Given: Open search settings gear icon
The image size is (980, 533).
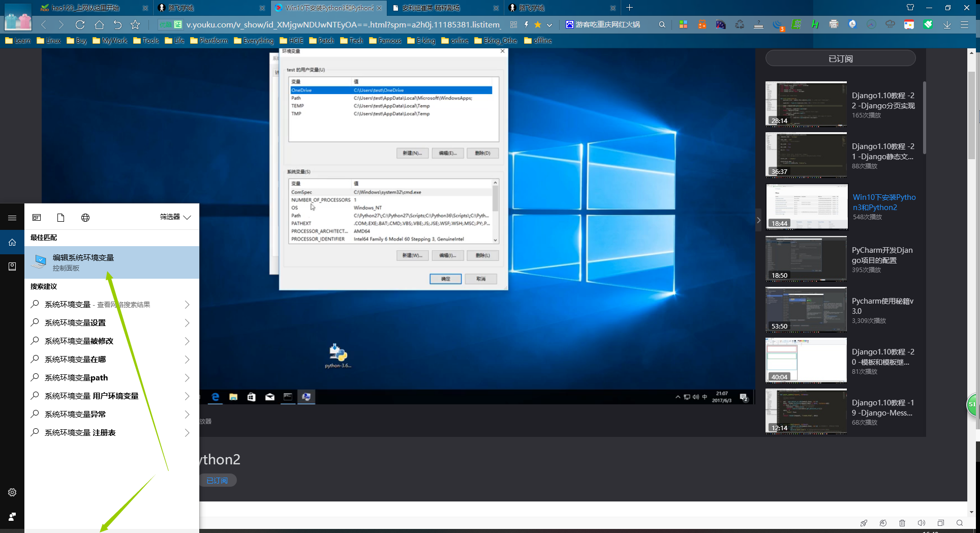Looking at the screenshot, I should coord(12,492).
